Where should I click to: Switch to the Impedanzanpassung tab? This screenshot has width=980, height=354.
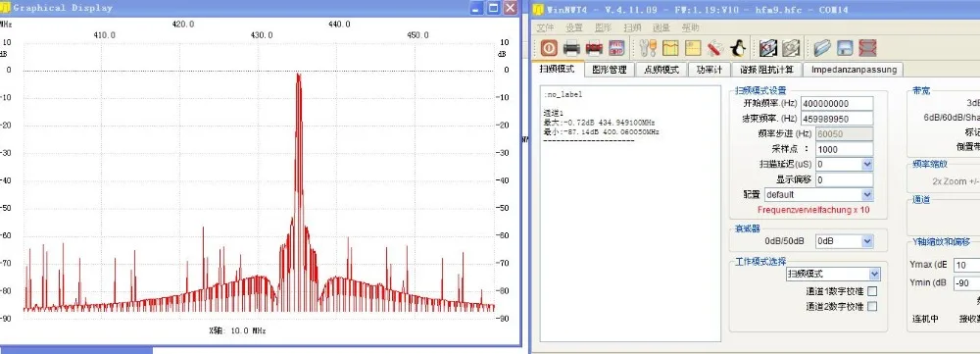click(x=854, y=70)
